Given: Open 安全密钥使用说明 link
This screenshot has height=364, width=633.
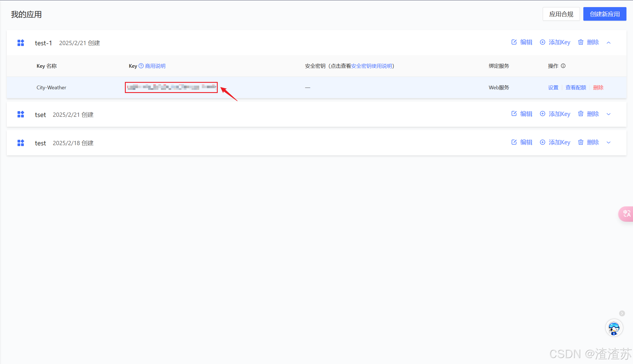Looking at the screenshot, I should pos(372,66).
